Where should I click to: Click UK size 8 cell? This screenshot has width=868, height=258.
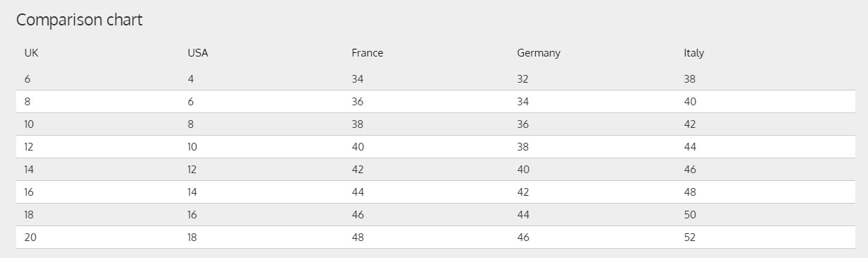[x=28, y=102]
